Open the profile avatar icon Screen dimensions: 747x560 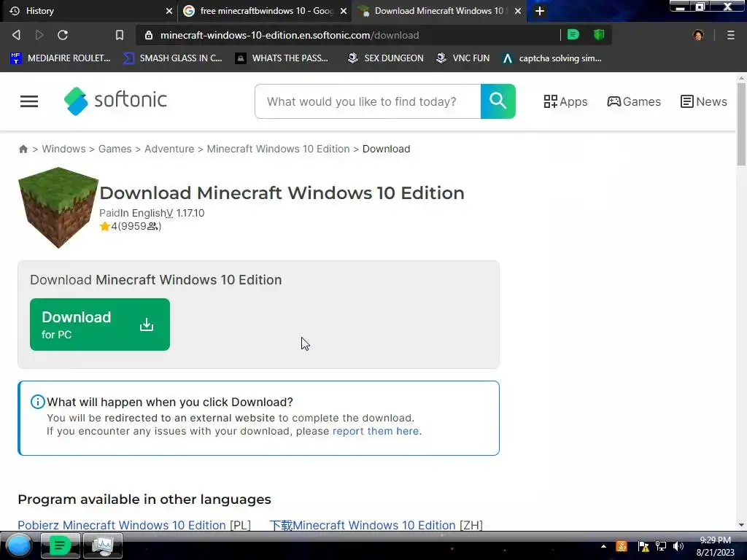point(698,35)
